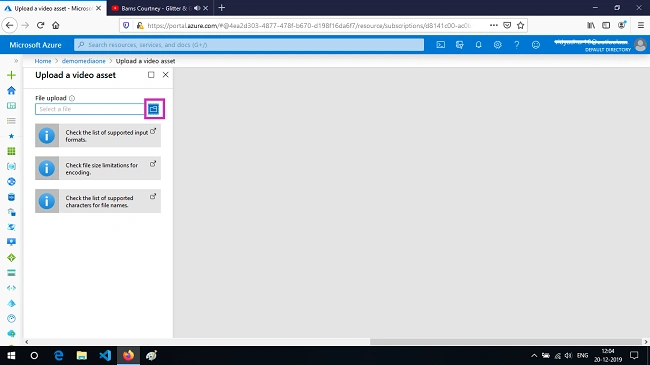Close the Barns Courtney browser tab

(206, 8)
